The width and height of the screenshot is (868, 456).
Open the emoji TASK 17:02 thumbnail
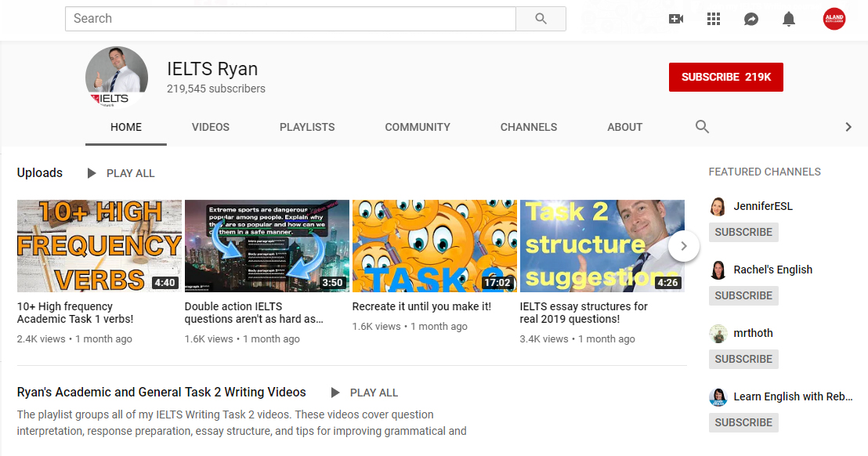[x=435, y=246]
